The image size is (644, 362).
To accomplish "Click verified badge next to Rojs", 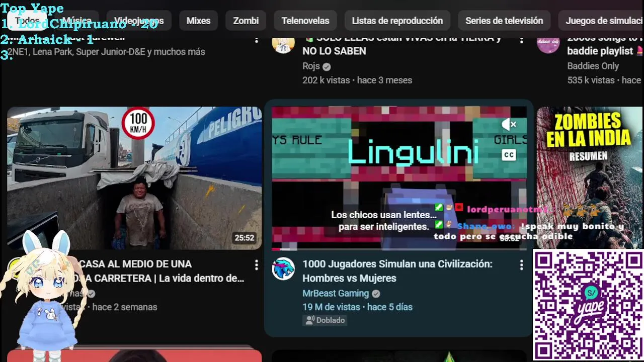I will coord(327,66).
